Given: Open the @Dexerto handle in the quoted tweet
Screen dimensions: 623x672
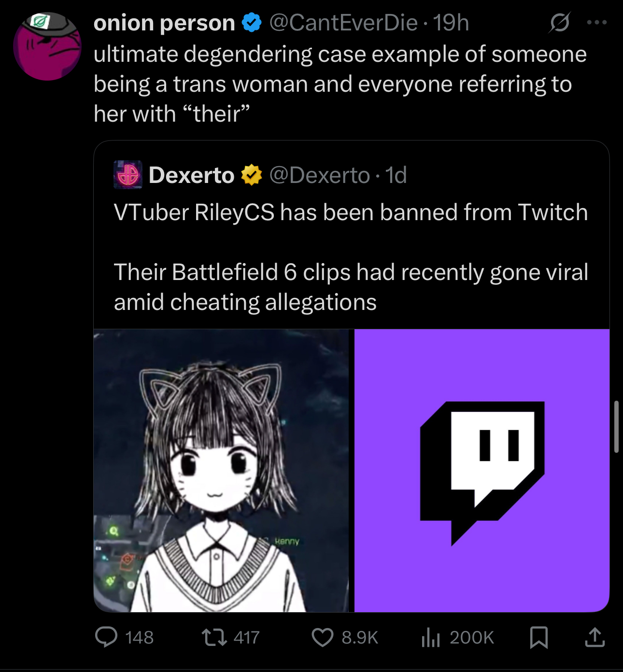Looking at the screenshot, I should coord(319,175).
